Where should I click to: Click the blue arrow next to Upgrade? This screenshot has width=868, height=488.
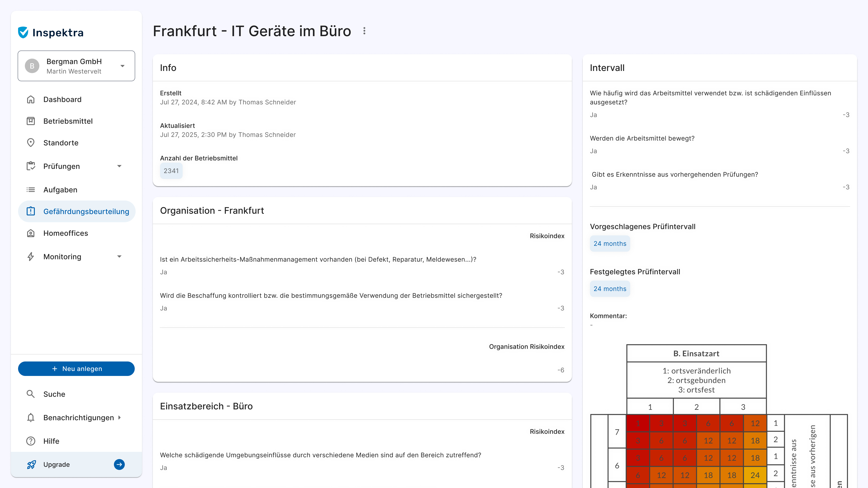119,465
